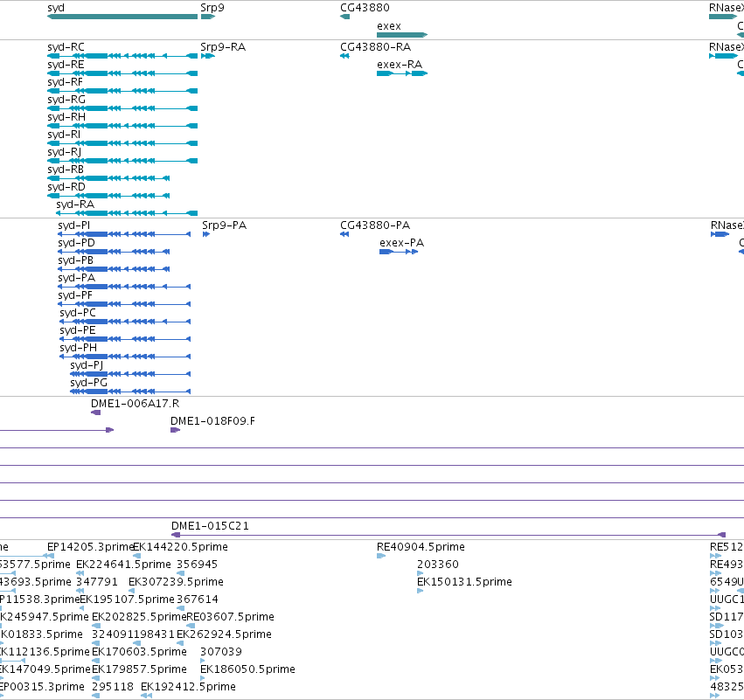This screenshot has width=744, height=700.
Task: Click the syd-PE protein label
Action: click(77, 330)
